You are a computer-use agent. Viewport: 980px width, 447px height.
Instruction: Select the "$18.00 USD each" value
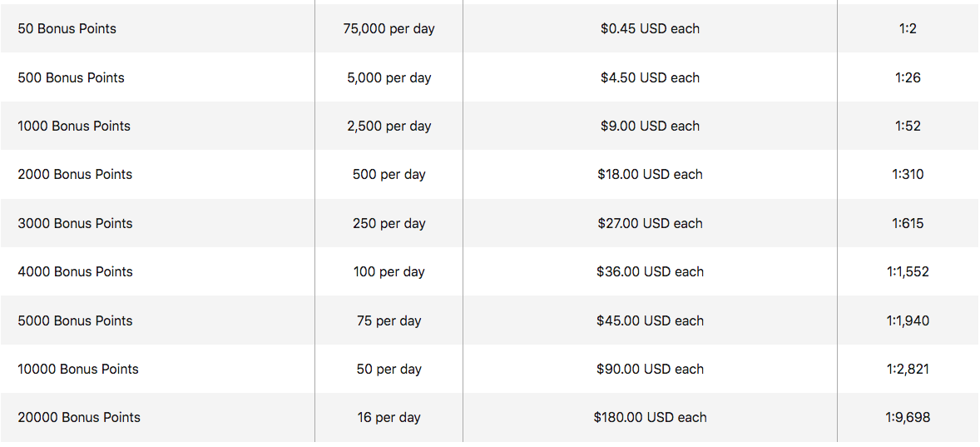(x=650, y=174)
